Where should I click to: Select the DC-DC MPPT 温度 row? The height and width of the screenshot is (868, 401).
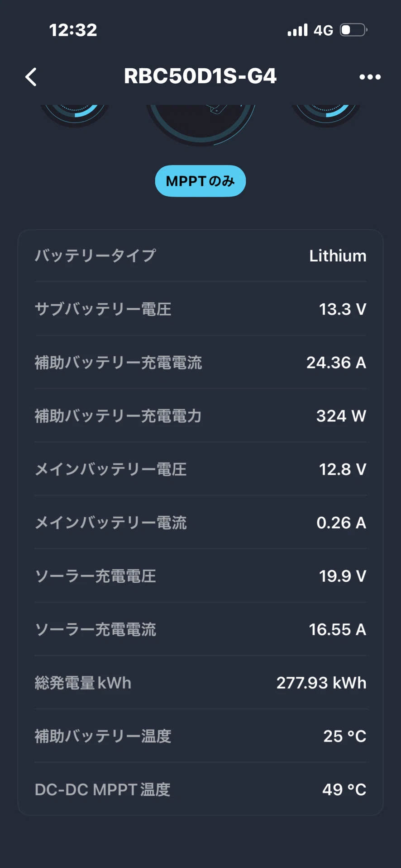(x=200, y=789)
